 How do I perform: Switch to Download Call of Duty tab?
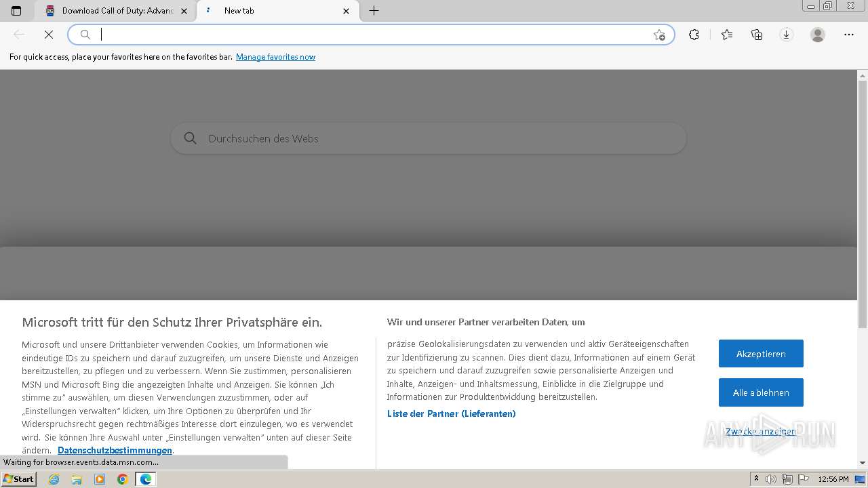(x=116, y=11)
